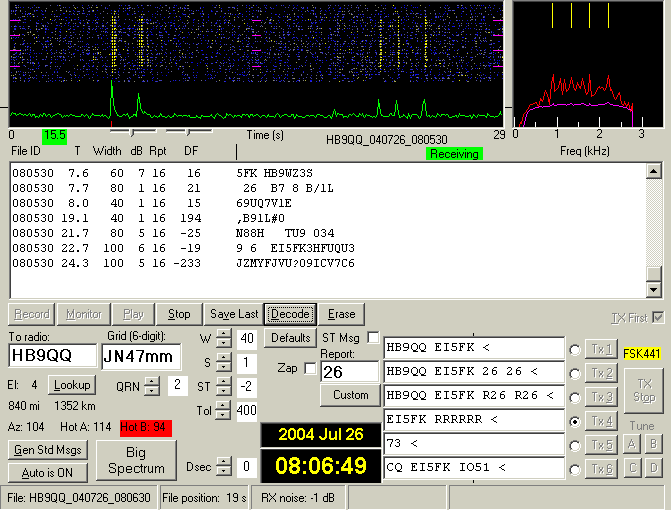Open the Big Spectrum display
The height and width of the screenshot is (510, 671).
[137, 460]
